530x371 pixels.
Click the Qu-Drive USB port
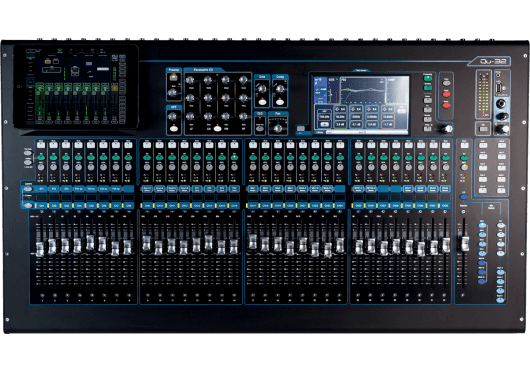click(499, 88)
